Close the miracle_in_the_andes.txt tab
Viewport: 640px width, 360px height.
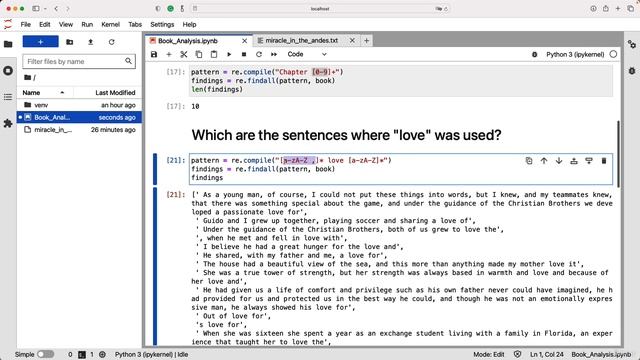coord(352,40)
